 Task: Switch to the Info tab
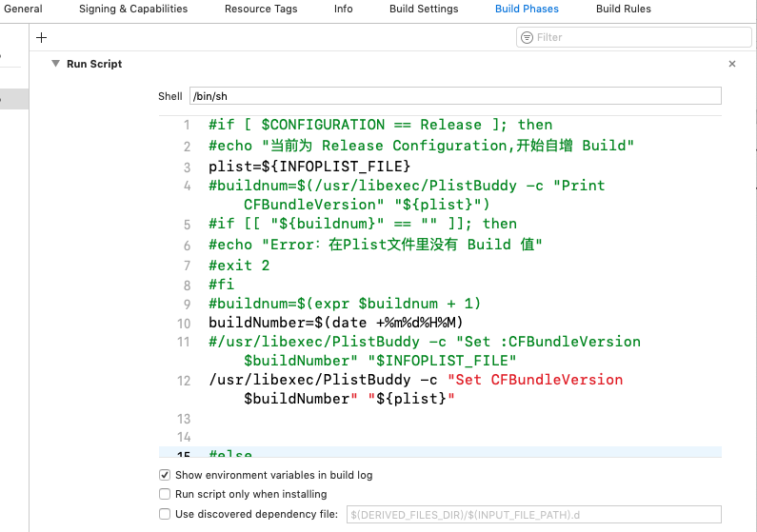point(343,9)
